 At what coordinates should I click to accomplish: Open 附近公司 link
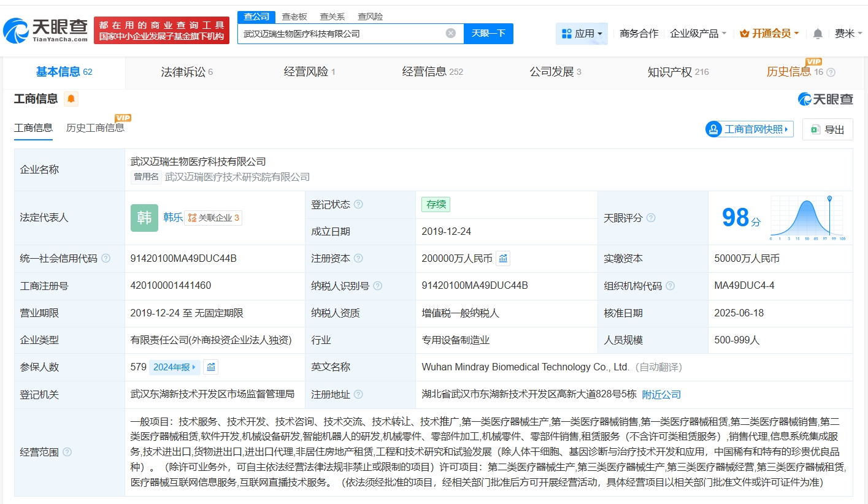661,394
